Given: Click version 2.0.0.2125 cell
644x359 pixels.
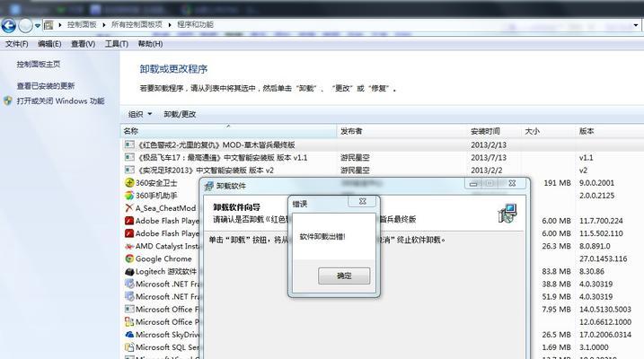Looking at the screenshot, I should (x=596, y=196).
